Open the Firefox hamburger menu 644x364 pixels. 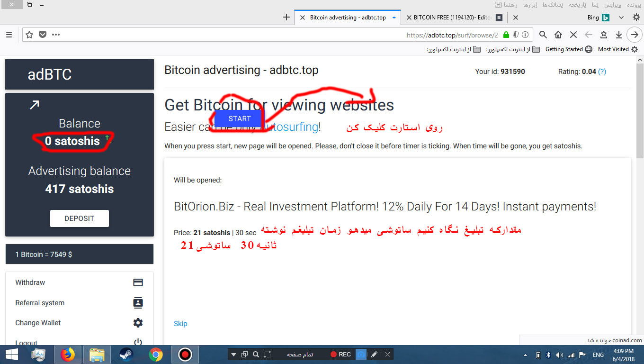pos(9,35)
